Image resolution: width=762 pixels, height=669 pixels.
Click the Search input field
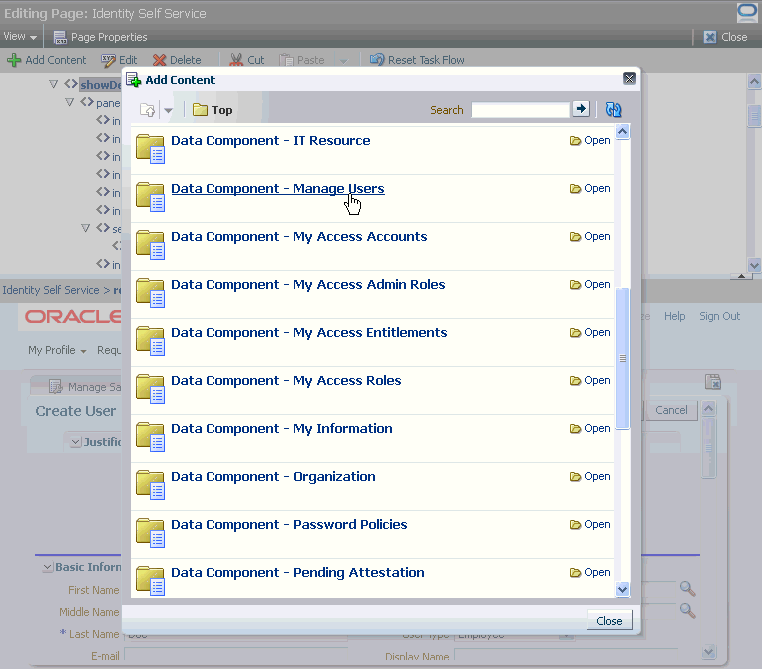(520, 110)
